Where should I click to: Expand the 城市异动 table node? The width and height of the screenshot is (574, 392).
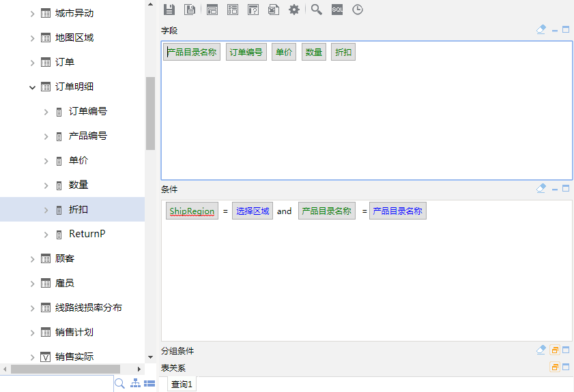(x=32, y=14)
